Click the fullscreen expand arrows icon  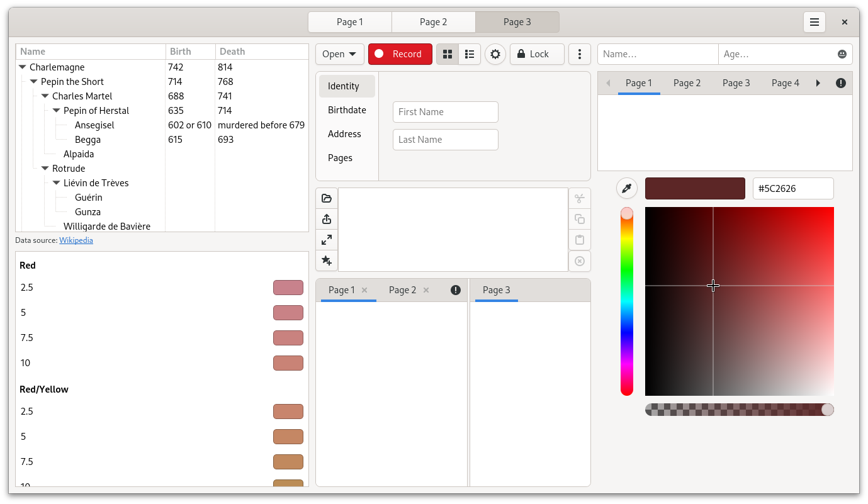[x=327, y=240]
